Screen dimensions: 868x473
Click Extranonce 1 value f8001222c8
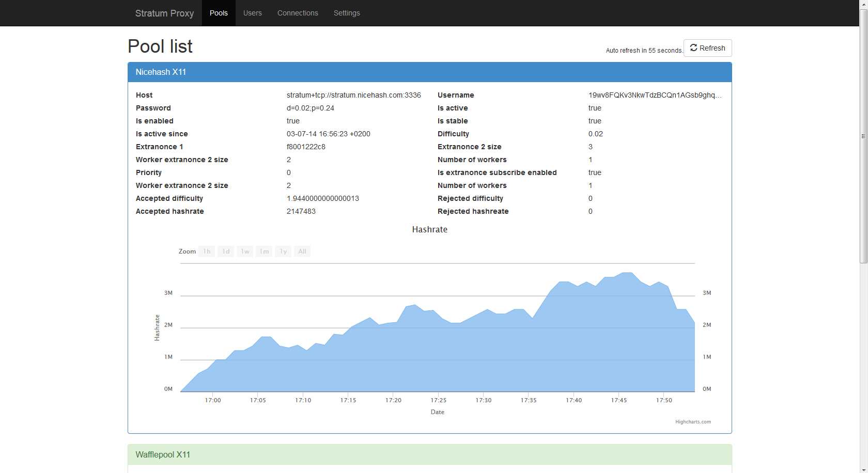tap(306, 147)
